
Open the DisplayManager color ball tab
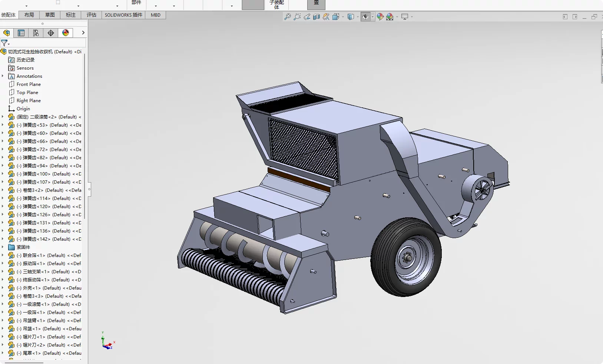click(66, 33)
